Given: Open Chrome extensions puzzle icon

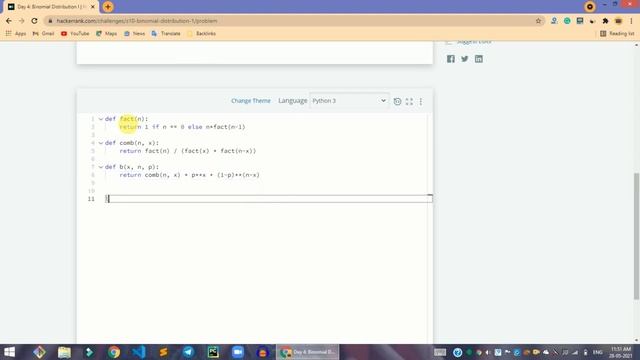Looking at the screenshot, I should [605, 21].
